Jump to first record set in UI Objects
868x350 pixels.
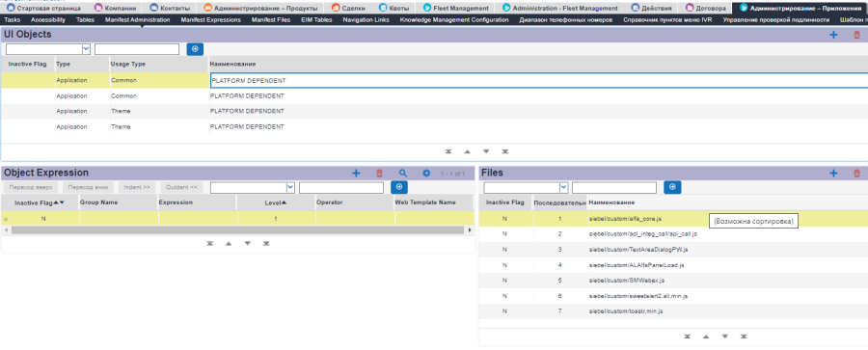click(x=448, y=151)
